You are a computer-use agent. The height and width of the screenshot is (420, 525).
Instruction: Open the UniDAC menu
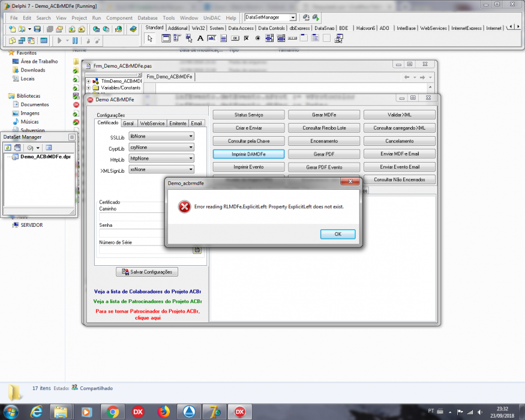click(212, 18)
